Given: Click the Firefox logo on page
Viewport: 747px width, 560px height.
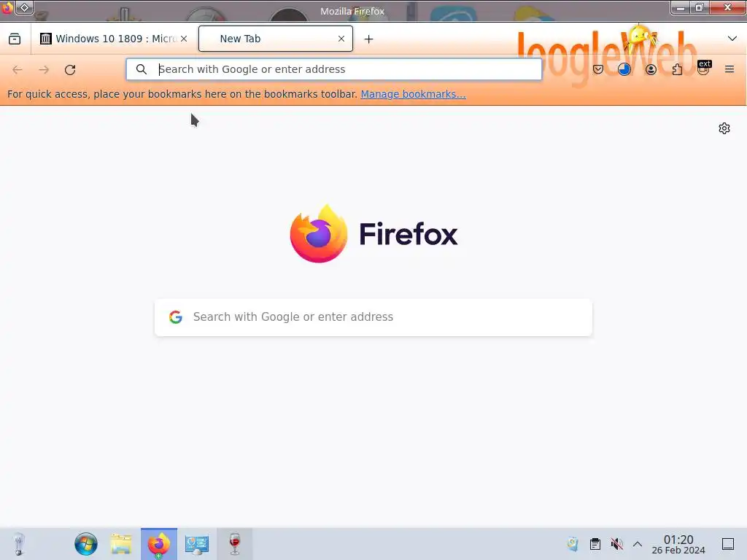Looking at the screenshot, I should point(373,234).
